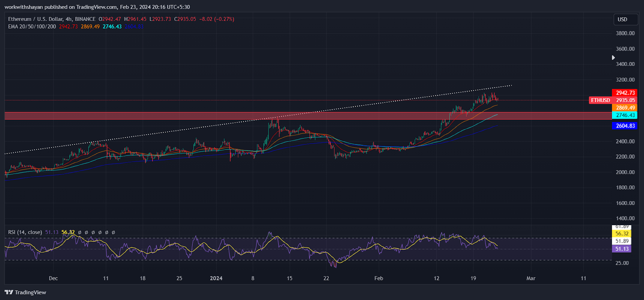Viewport: 644px width, 300px height.
Task: Click the 2200.00 price scale label
Action: [625, 156]
